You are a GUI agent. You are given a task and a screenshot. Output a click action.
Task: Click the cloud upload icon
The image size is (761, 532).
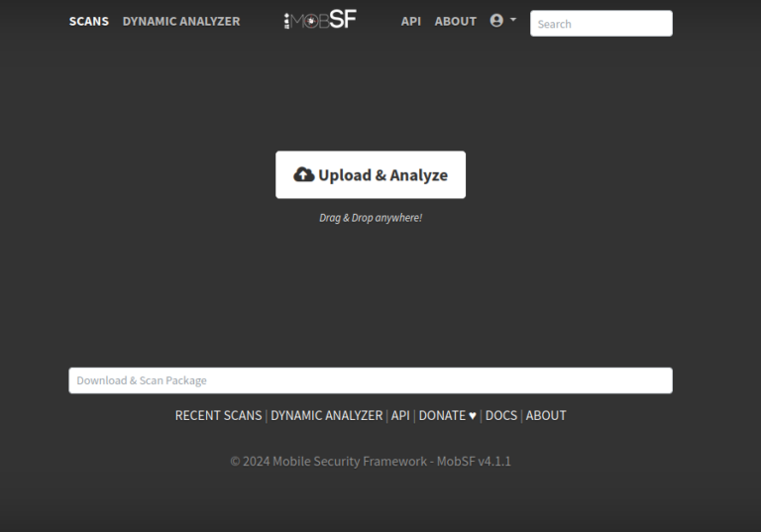pos(304,175)
